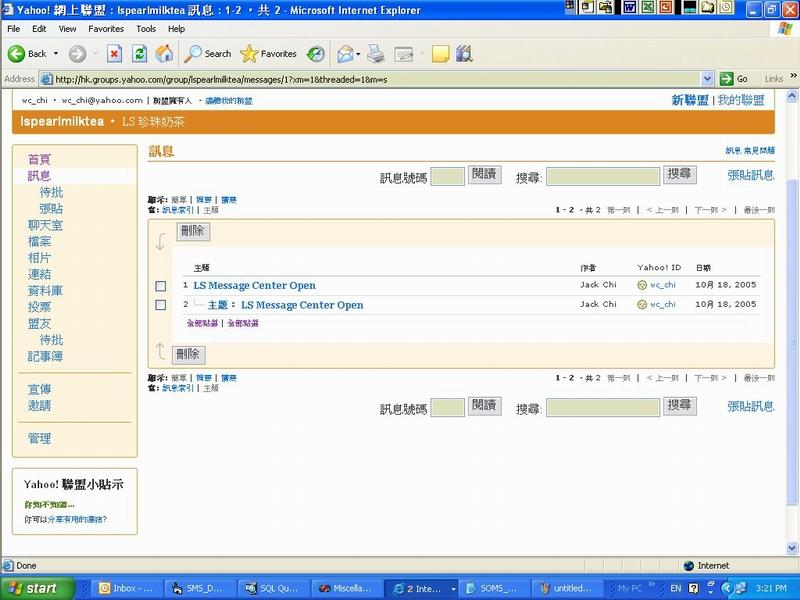Switch to the SOMS_ taskbar window
The width and height of the screenshot is (800, 600).
(494, 588)
